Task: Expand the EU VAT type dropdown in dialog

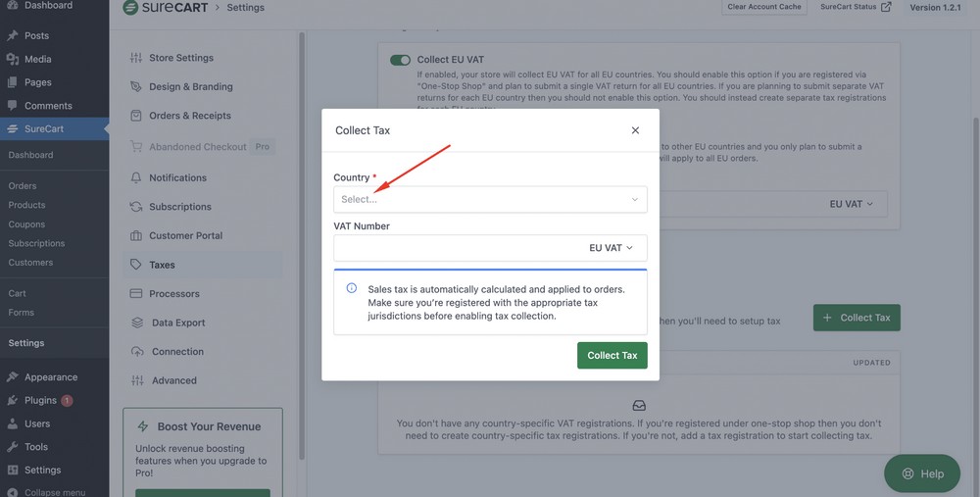Action: click(x=611, y=248)
